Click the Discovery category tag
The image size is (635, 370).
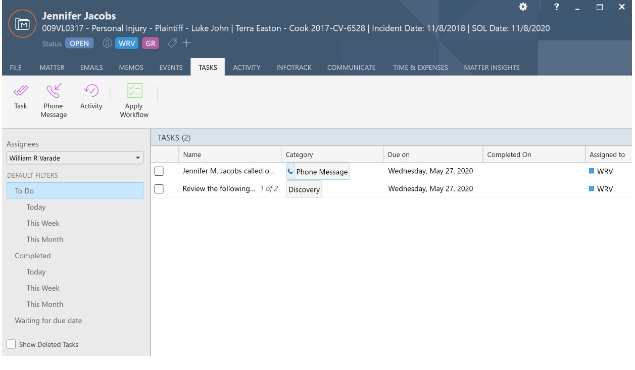coord(304,189)
